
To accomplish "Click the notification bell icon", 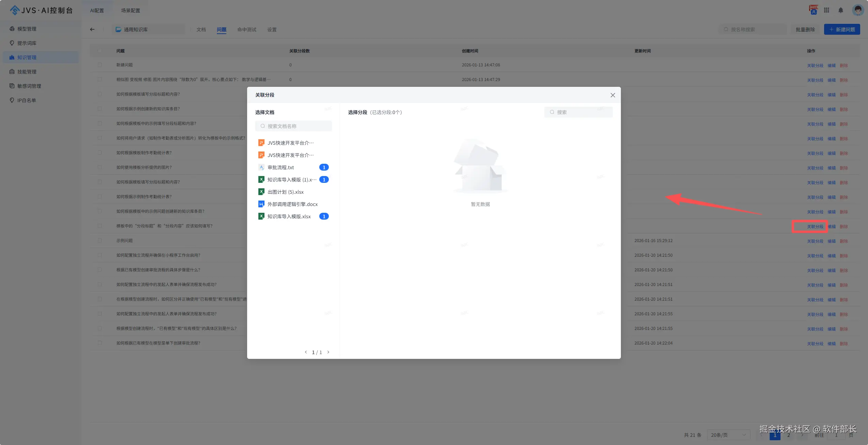I will (x=840, y=10).
